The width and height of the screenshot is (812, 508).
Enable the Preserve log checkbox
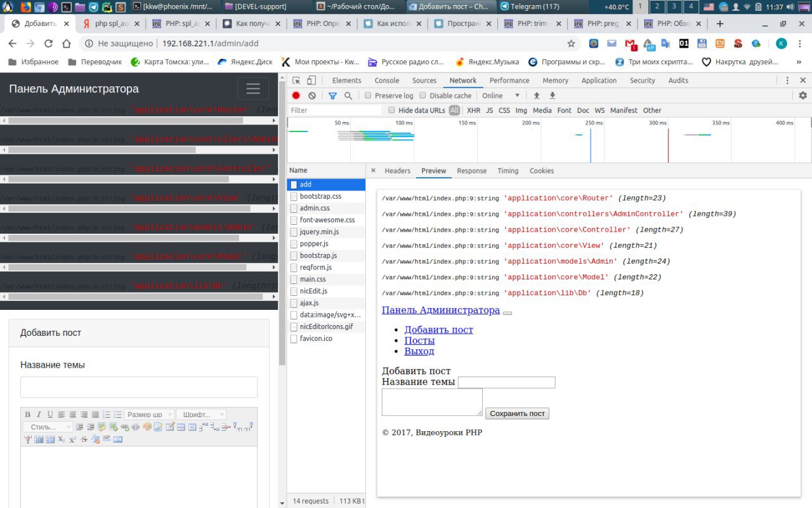(368, 95)
